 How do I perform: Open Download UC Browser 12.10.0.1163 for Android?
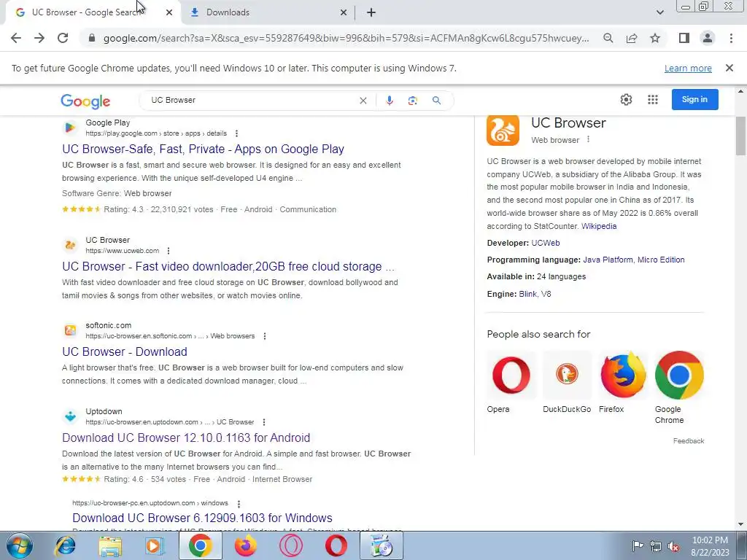coord(186,437)
